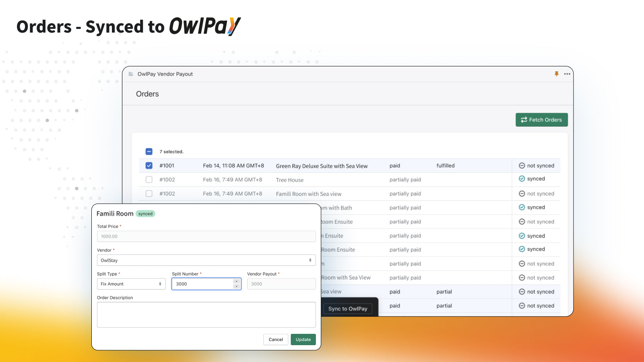The image size is (644, 362).
Task: Open the three-dot overflow menu
Action: [568, 74]
